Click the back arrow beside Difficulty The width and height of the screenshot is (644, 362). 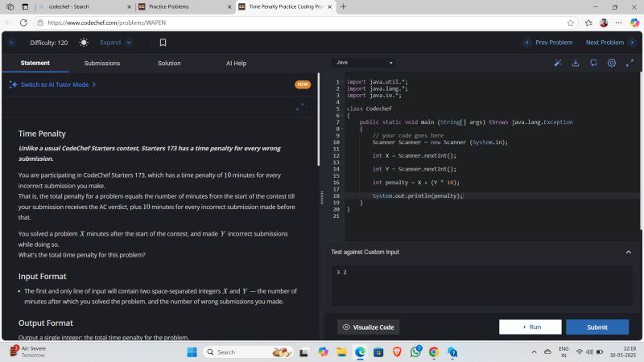pyautogui.click(x=12, y=43)
